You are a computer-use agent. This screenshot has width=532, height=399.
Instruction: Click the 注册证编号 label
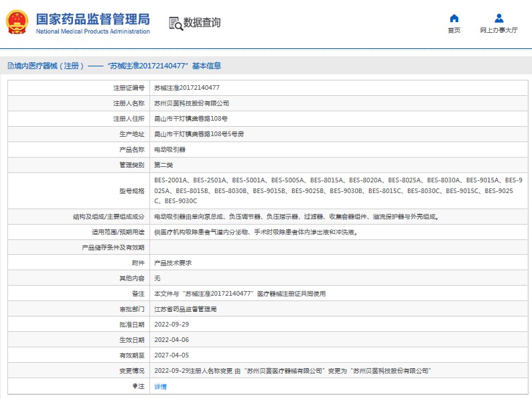pyautogui.click(x=129, y=88)
